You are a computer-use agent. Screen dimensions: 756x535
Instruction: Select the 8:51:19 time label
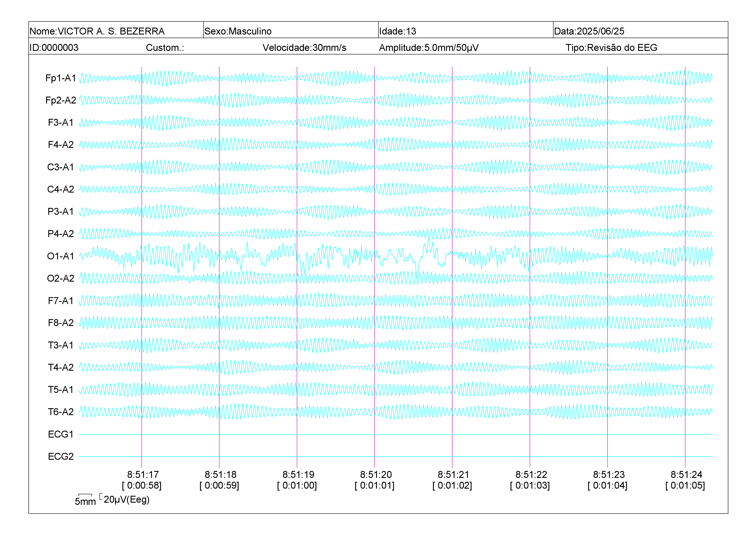[x=298, y=475]
